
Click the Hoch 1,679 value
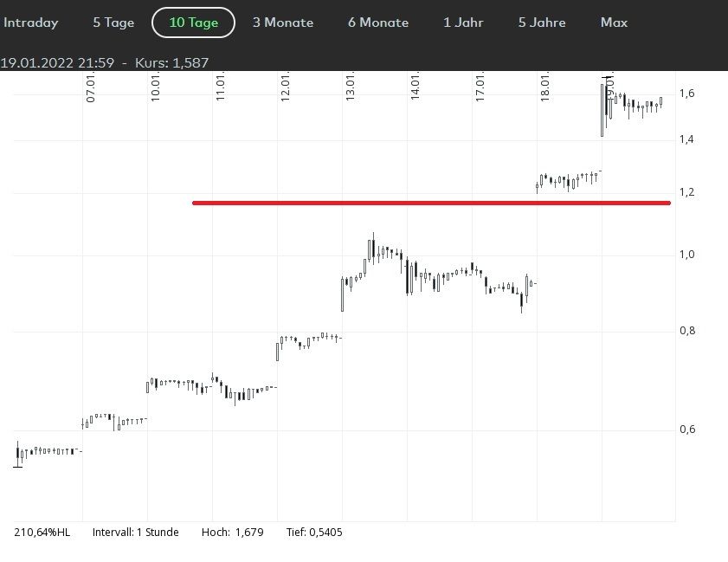pyautogui.click(x=232, y=533)
